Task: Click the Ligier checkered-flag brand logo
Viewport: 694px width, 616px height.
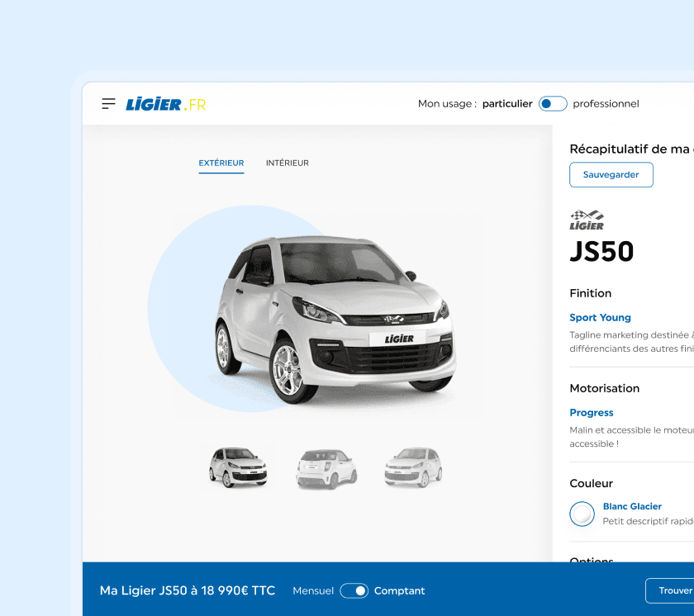Action: (587, 220)
